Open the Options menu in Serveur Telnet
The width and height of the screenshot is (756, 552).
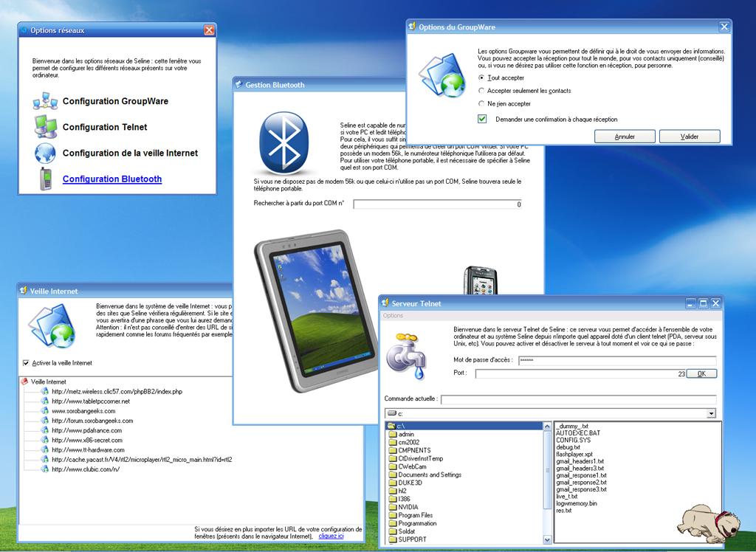click(x=393, y=316)
